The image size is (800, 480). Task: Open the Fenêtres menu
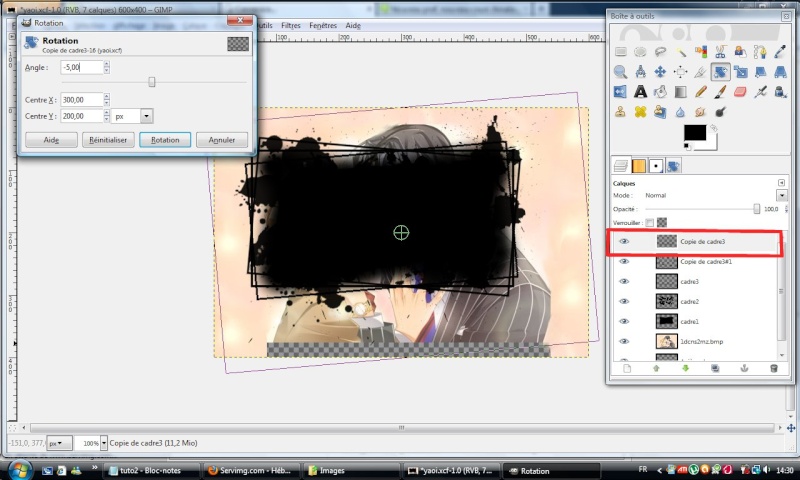click(323, 26)
